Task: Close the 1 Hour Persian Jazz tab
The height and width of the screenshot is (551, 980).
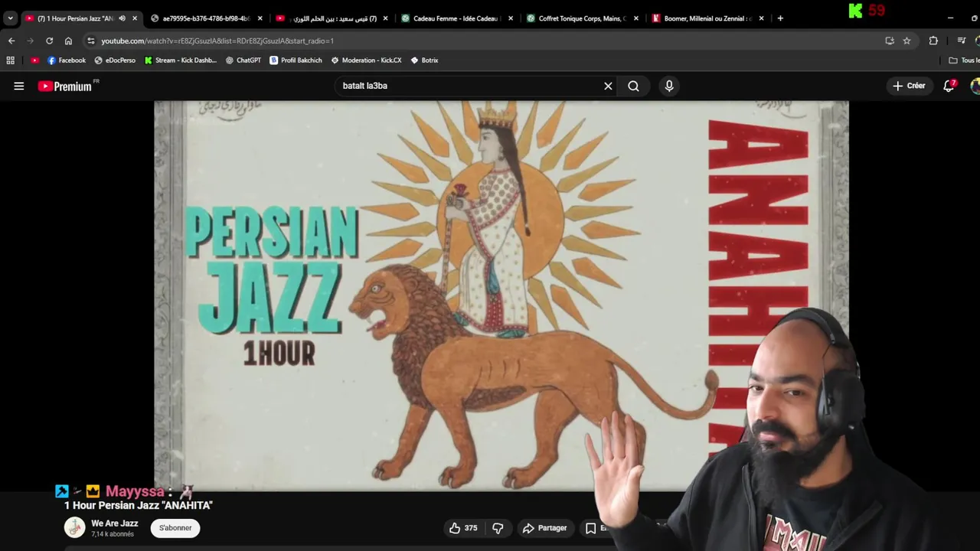Action: pyautogui.click(x=135, y=18)
